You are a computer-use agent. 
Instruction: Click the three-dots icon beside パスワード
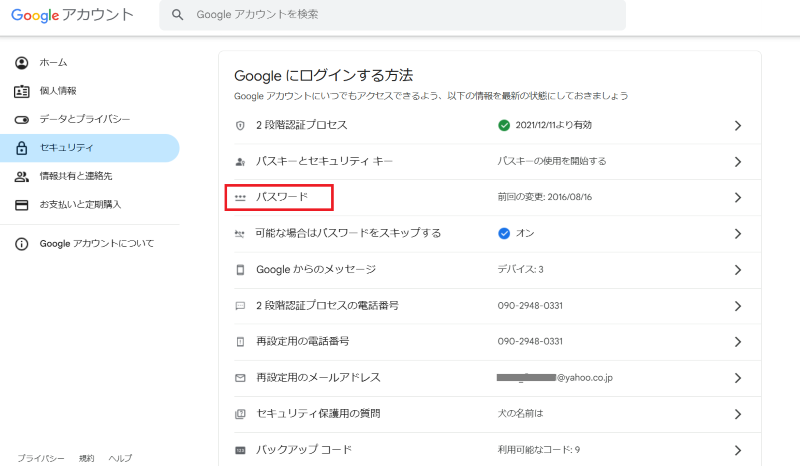(240, 198)
